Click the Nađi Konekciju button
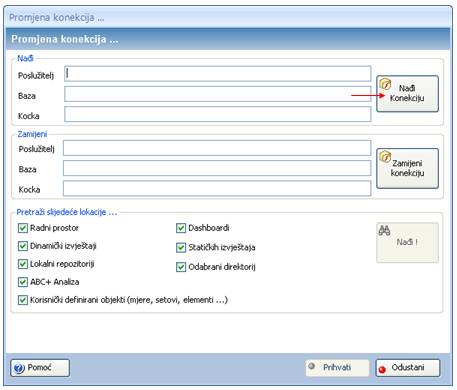The width and height of the screenshot is (457, 390). tap(407, 94)
